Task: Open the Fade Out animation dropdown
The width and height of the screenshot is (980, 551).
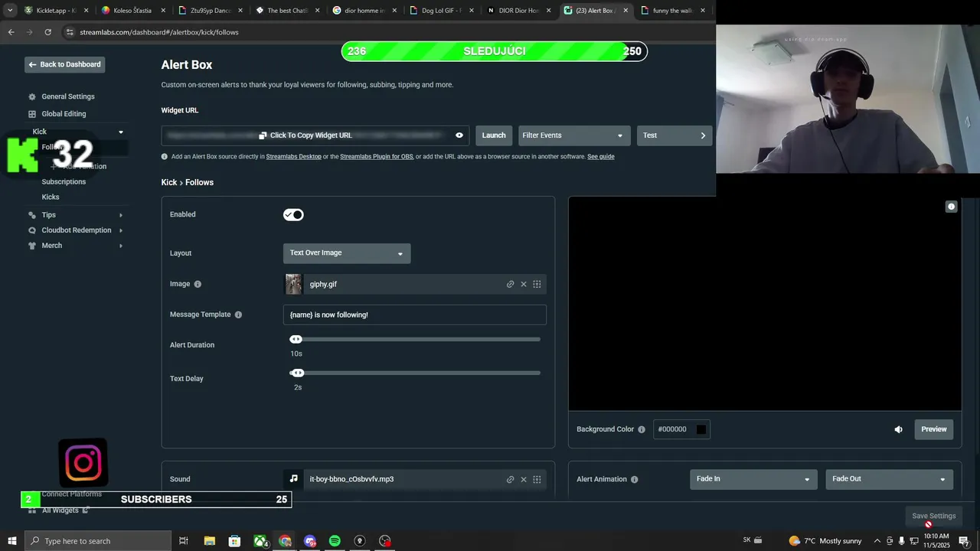Action: [889, 479]
